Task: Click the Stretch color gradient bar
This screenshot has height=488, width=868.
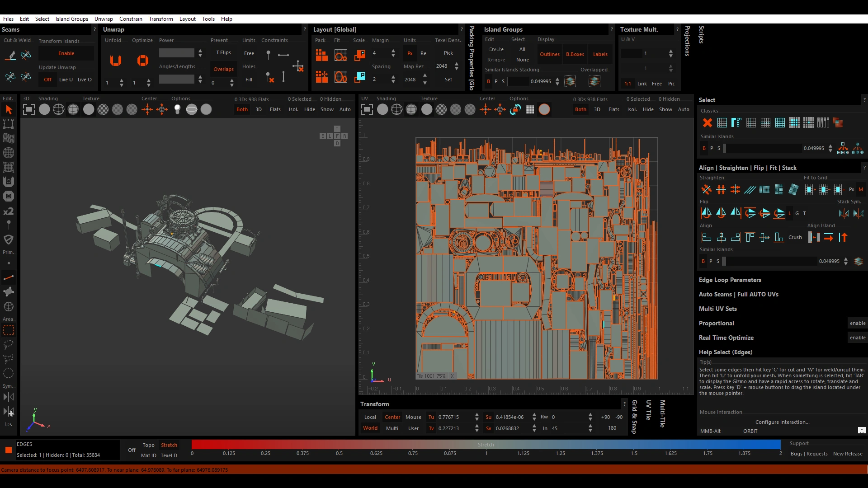Action: tap(486, 445)
